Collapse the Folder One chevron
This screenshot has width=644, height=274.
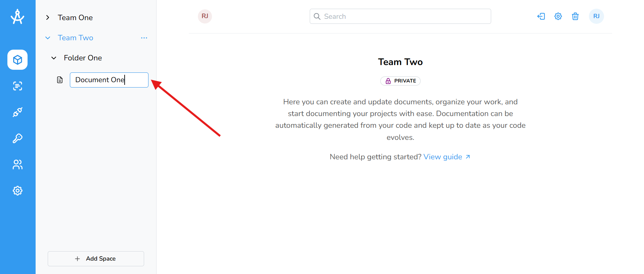(x=54, y=58)
